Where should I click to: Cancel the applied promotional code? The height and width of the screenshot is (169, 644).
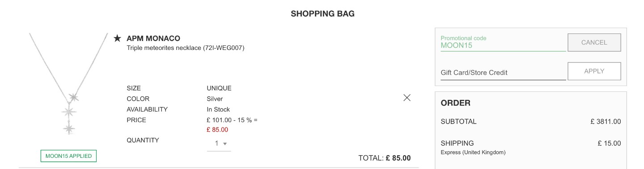pos(594,42)
